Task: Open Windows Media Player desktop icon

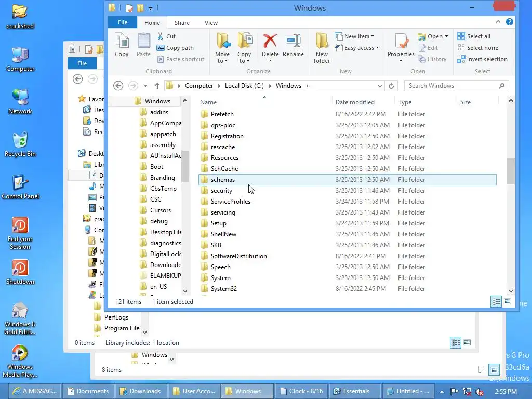Action: click(x=20, y=361)
